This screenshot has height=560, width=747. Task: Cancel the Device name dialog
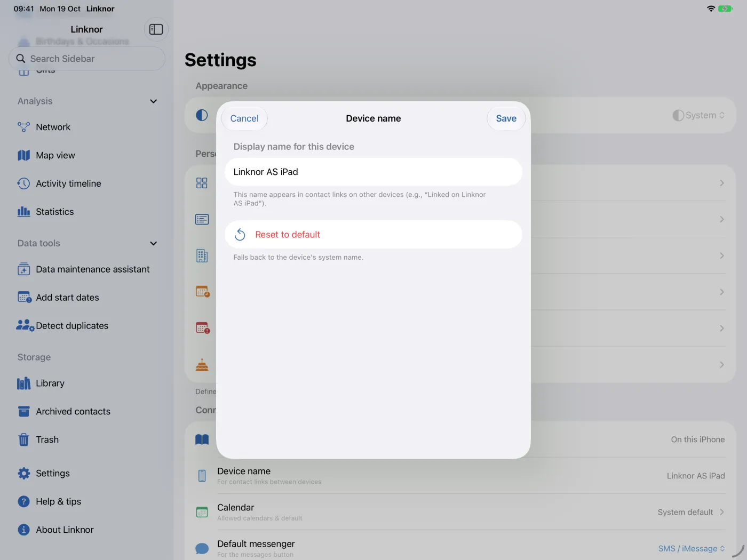click(244, 118)
